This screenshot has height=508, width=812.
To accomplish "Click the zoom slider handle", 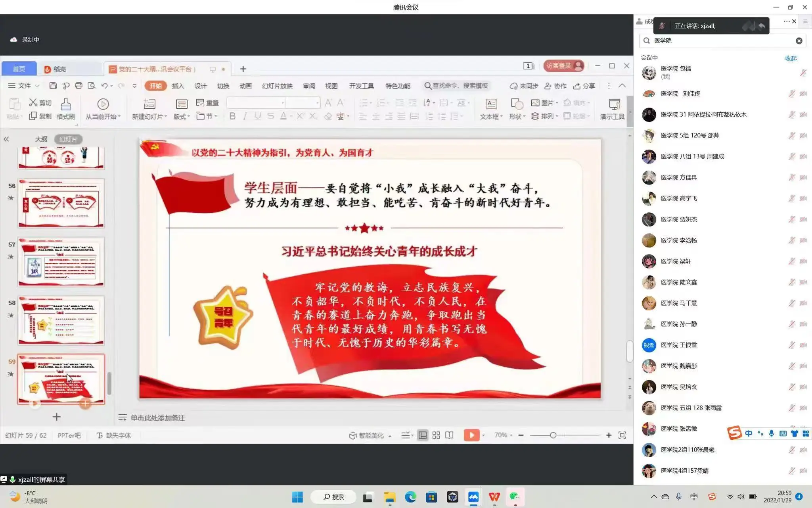I will coord(553,435).
